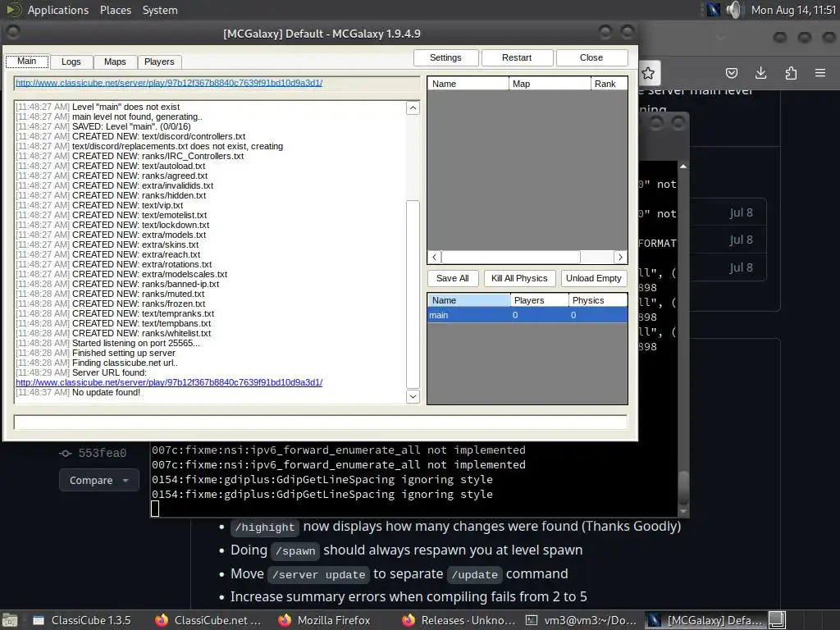Image resolution: width=840 pixels, height=630 pixels.
Task: Click terminal scrollbar up arrow
Action: coord(683,167)
